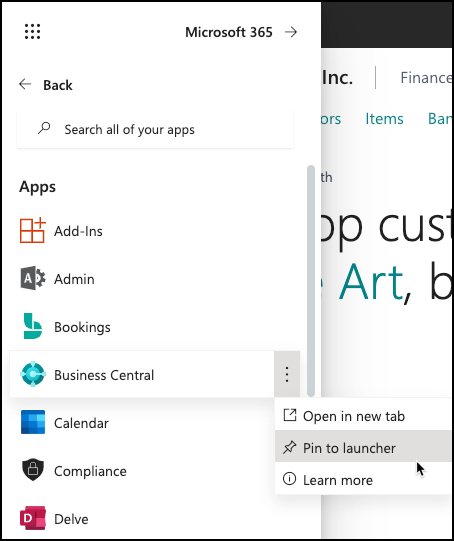Select the Delve label
Viewport: 454px width, 541px height.
(x=71, y=519)
